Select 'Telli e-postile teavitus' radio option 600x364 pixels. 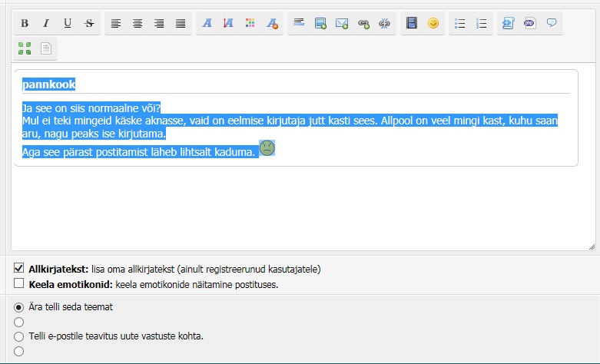(19, 336)
